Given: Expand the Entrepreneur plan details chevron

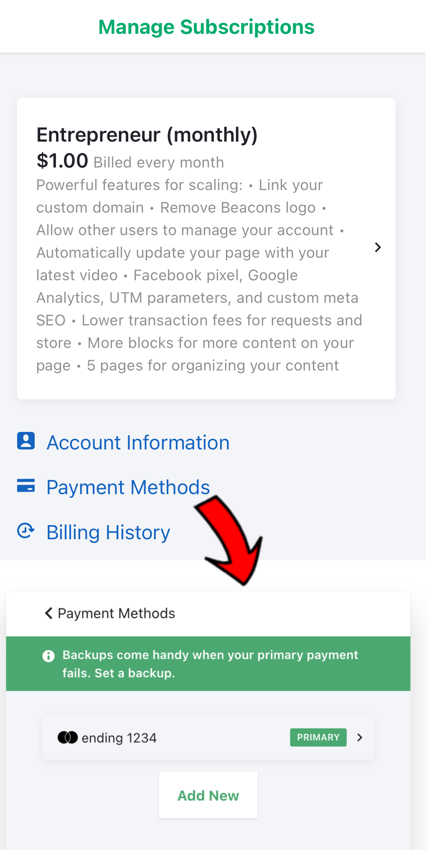Looking at the screenshot, I should [378, 247].
